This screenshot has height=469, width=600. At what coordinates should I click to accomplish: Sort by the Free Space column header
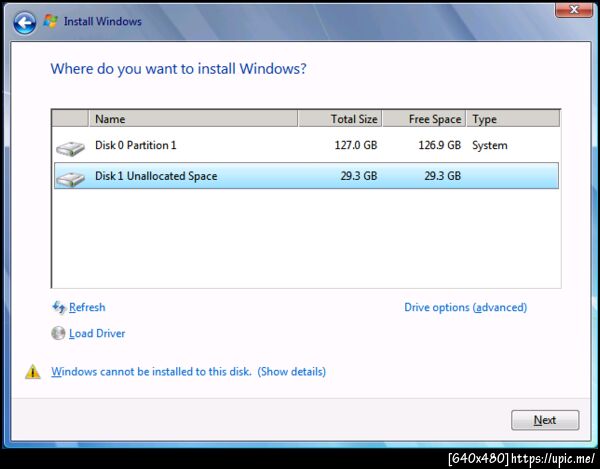pos(424,119)
